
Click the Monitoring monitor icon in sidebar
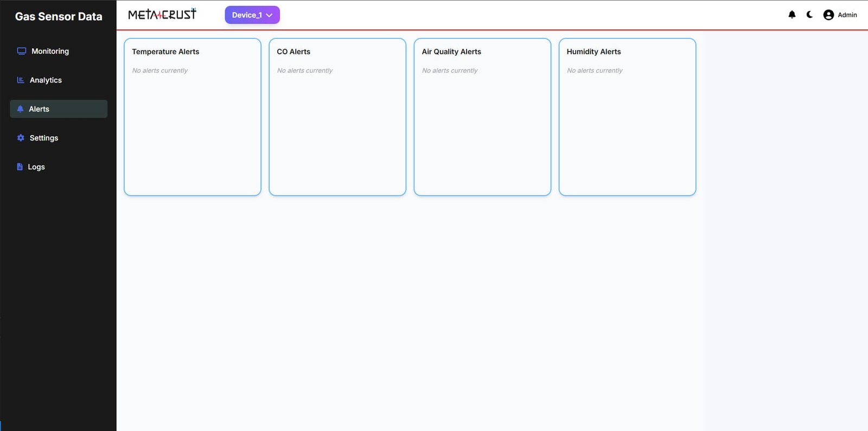tap(22, 51)
